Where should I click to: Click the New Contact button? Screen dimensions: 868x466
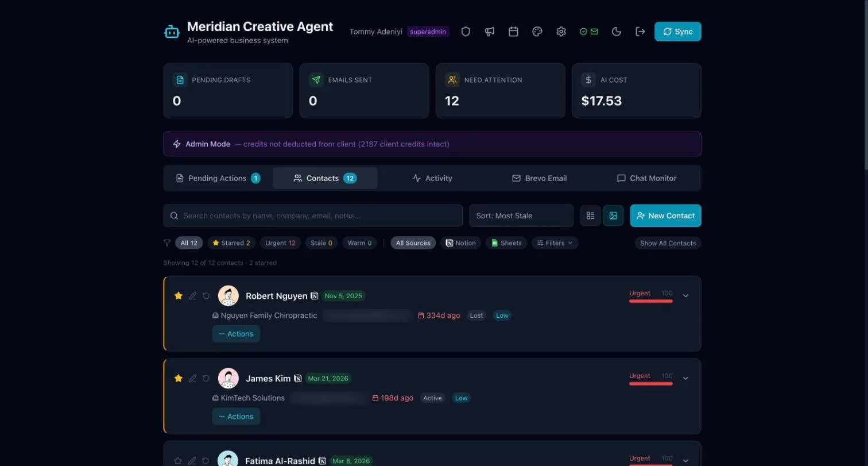click(x=665, y=215)
